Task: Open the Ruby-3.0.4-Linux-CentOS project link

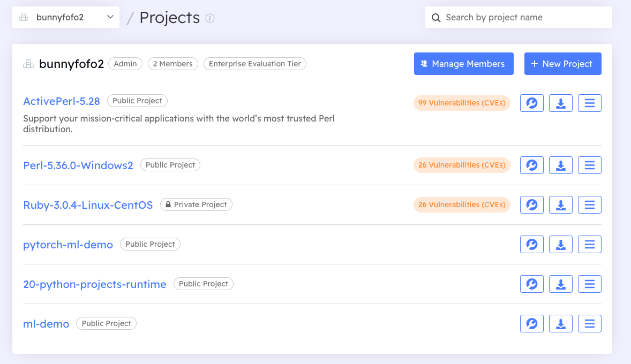Action: click(x=88, y=205)
